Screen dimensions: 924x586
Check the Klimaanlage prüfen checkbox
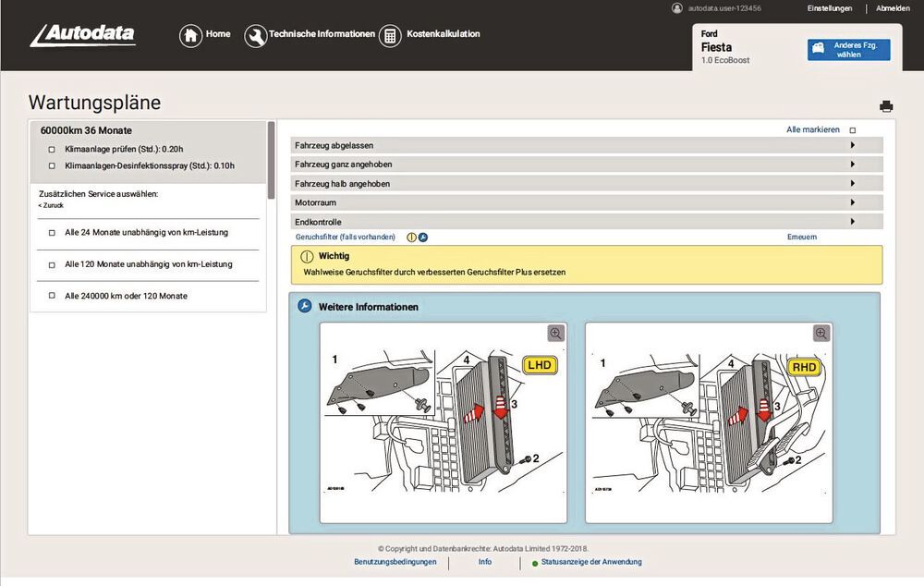(52, 149)
